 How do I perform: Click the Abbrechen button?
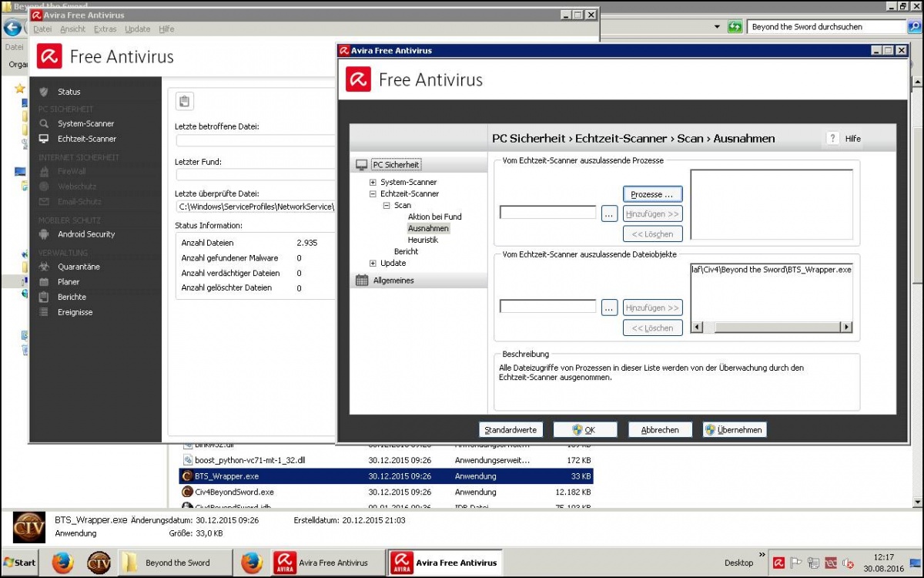pyautogui.click(x=660, y=430)
